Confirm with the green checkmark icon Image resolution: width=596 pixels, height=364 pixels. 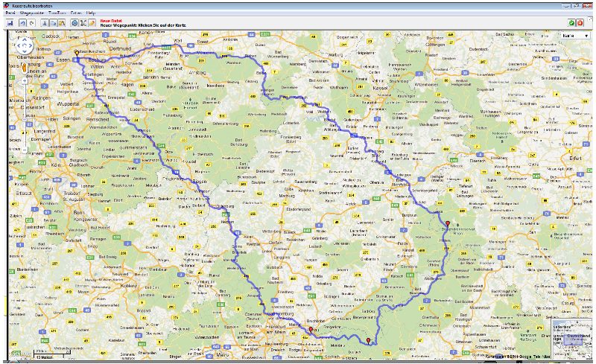click(571, 24)
